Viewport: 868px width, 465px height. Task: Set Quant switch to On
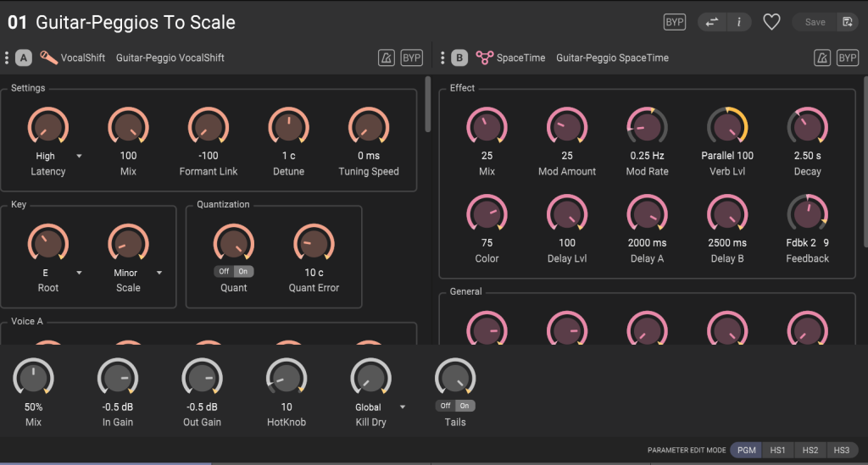243,271
